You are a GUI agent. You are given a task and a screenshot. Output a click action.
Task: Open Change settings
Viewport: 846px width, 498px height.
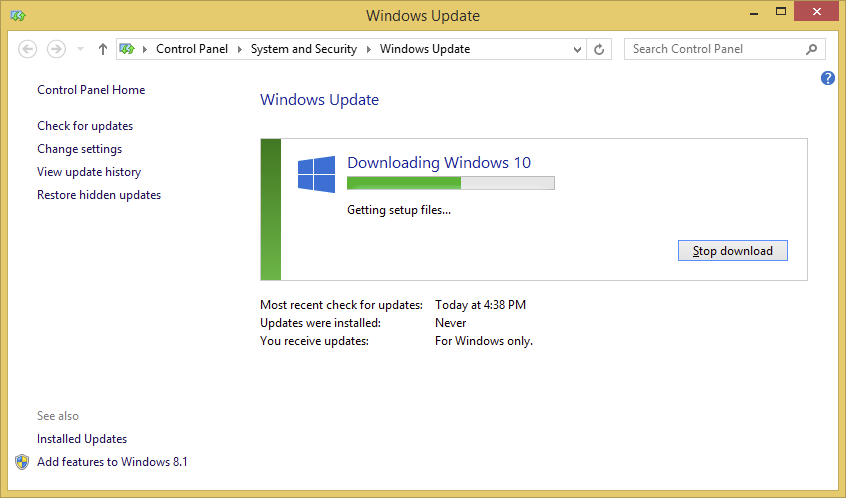[80, 149]
